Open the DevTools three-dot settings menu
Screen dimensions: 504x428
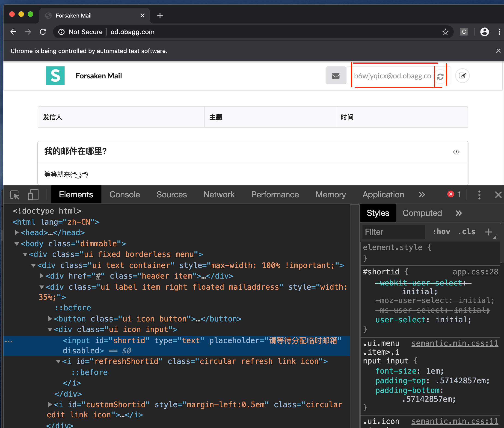click(x=479, y=195)
